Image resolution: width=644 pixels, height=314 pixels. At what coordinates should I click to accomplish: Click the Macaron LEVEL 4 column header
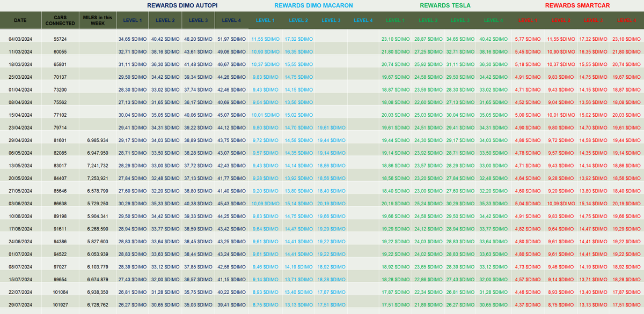[363, 20]
